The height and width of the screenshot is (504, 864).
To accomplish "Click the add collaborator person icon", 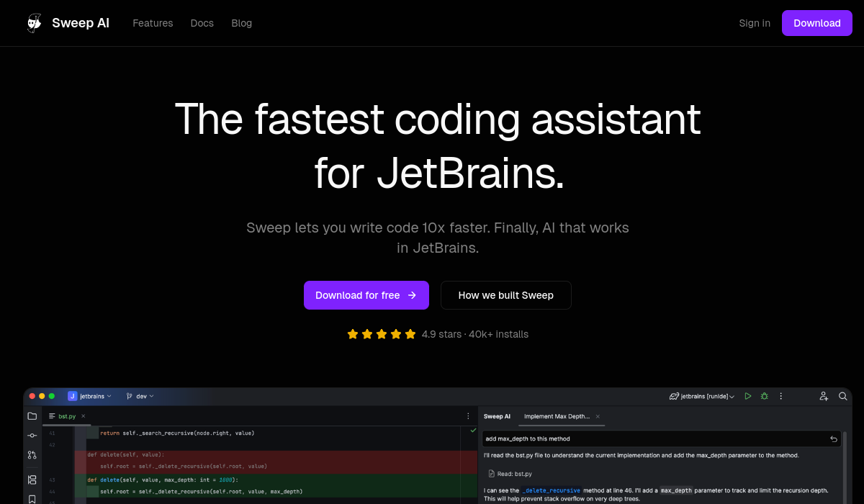I will (x=824, y=396).
